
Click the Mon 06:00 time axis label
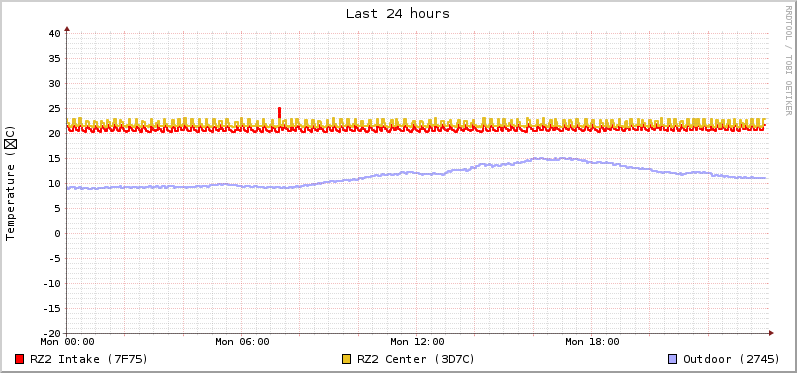(x=242, y=342)
